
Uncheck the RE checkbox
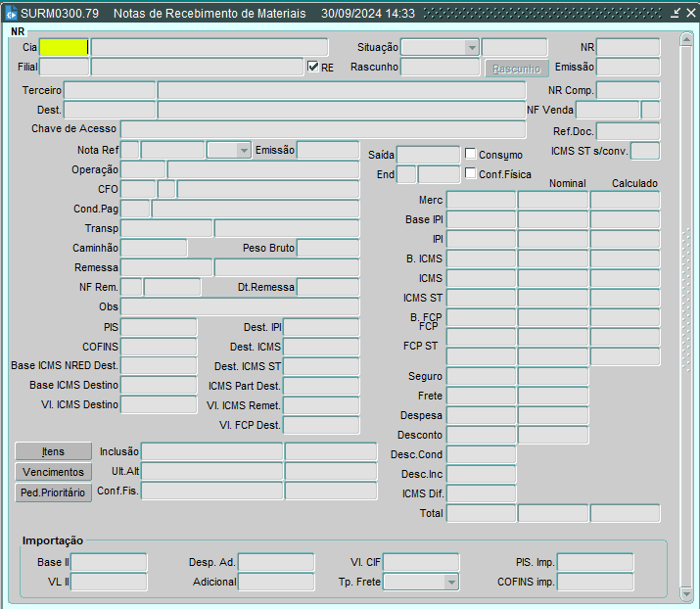313,68
